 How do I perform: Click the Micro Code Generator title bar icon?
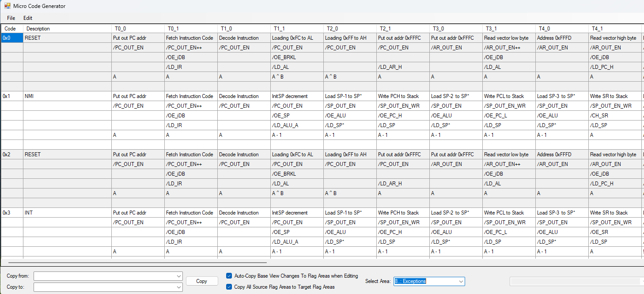tap(8, 6)
